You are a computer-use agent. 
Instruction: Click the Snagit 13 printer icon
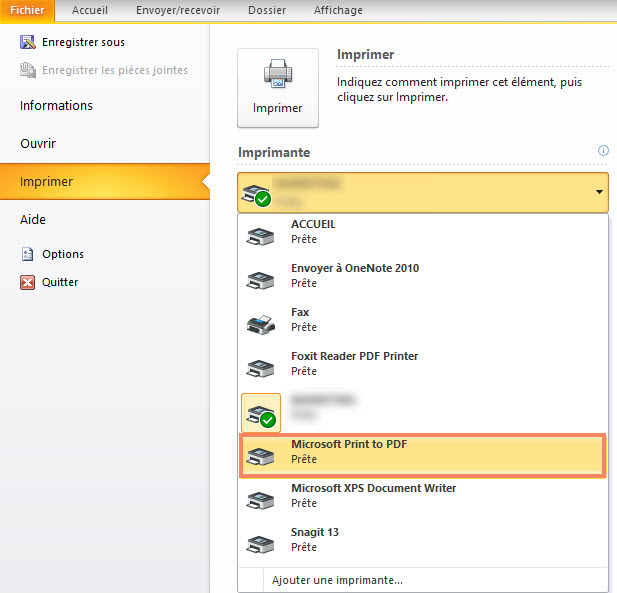click(260, 544)
